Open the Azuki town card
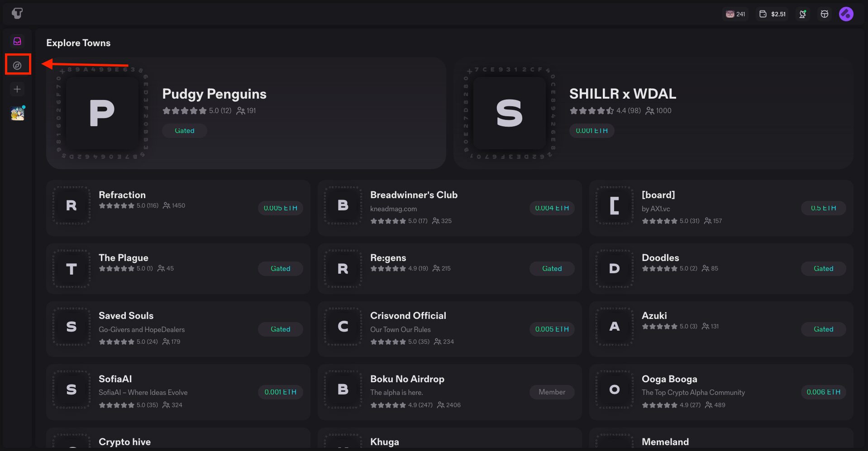 click(720, 329)
